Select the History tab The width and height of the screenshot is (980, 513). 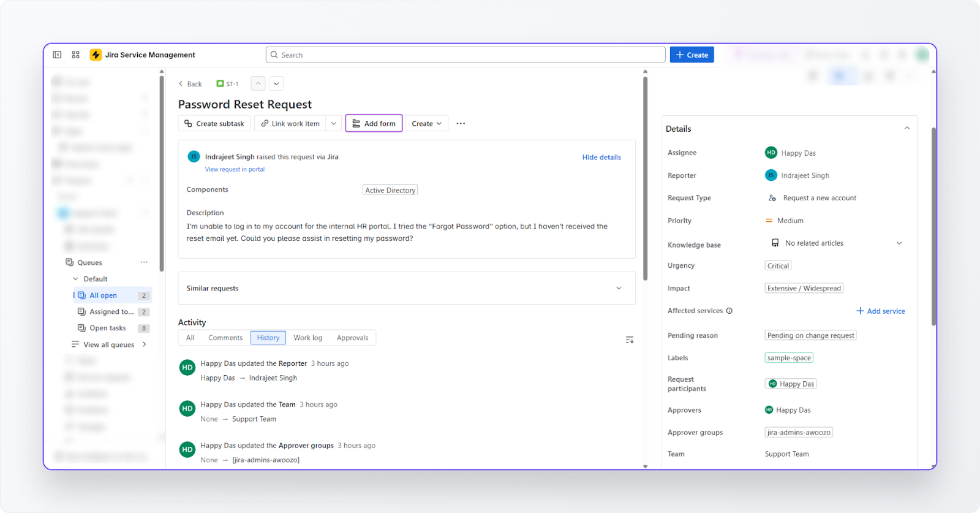pyautogui.click(x=268, y=338)
